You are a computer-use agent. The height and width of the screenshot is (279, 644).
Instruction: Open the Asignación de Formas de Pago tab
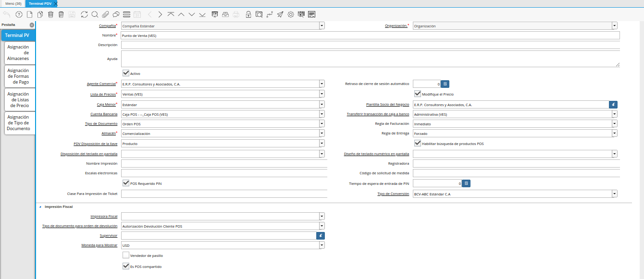click(x=20, y=76)
